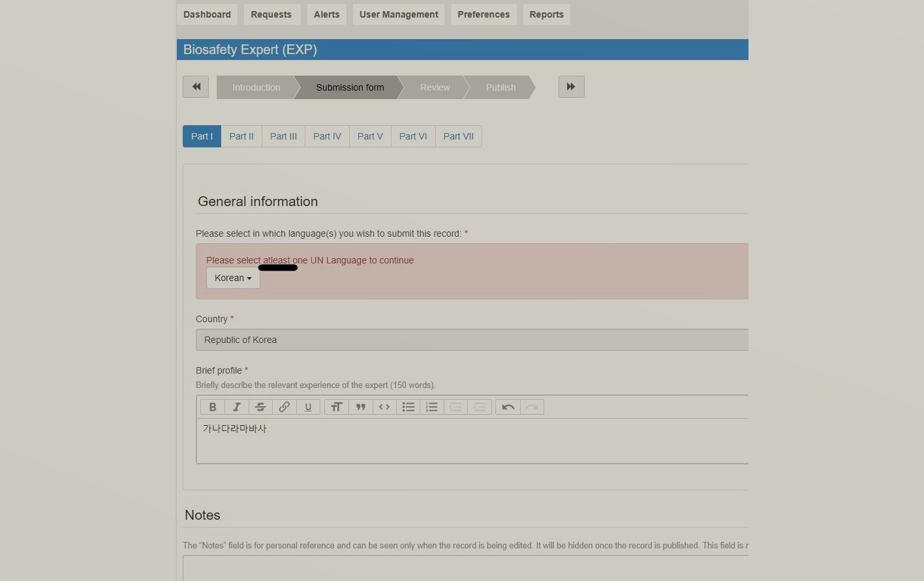Open the User Management menu
This screenshot has height=581, width=924.
399,14
